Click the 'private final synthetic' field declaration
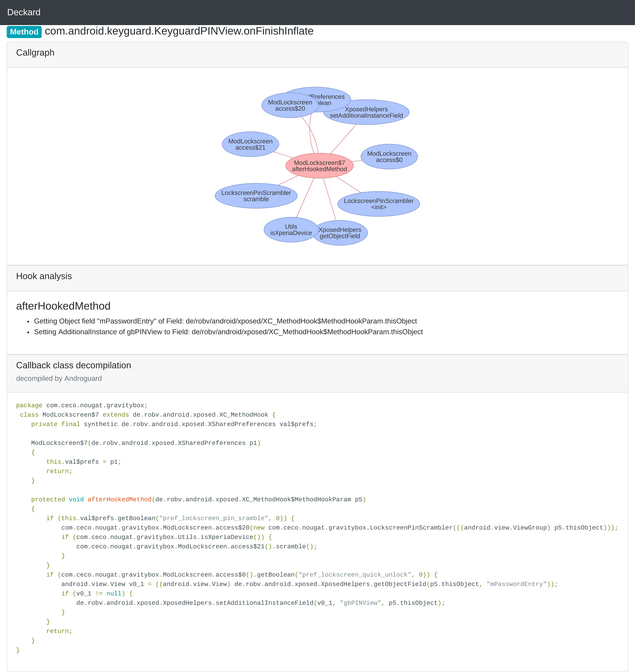The image size is (635, 672). tap(174, 424)
